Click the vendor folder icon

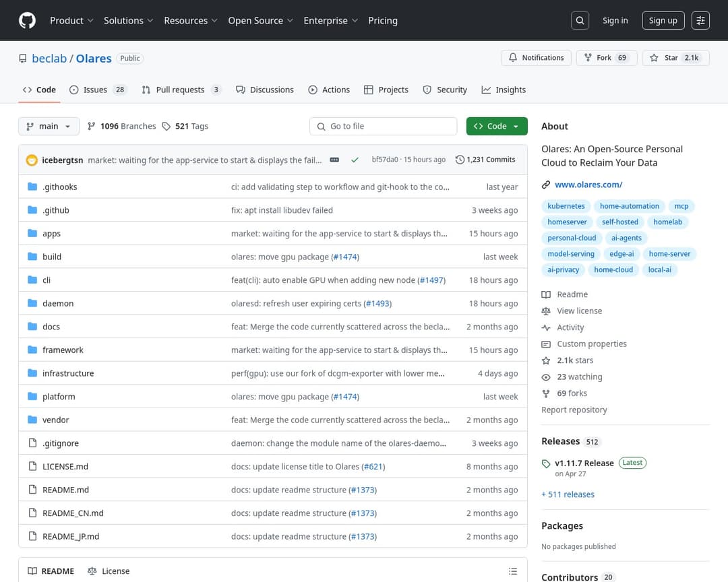coord(32,420)
